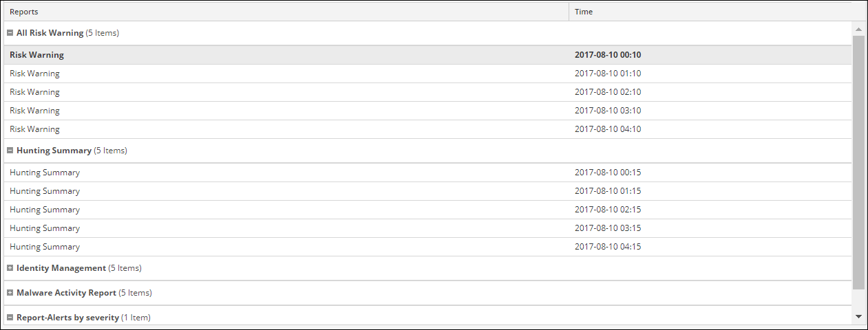Expand the Identity Management group

coord(10,268)
